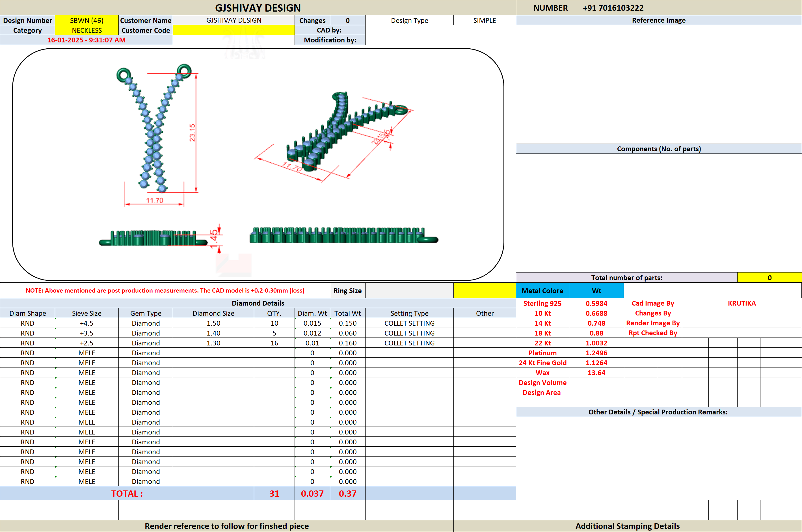Viewport: 802px width, 532px height.
Task: Click the Other column header
Action: coord(485,313)
